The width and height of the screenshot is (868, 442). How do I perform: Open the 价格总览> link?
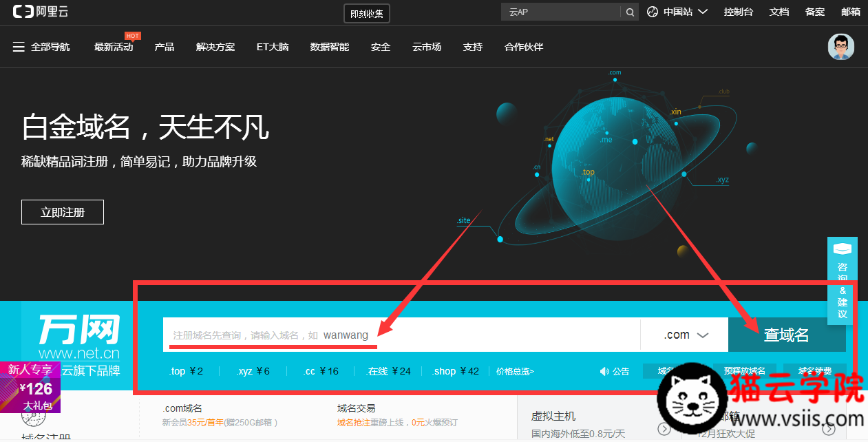pyautogui.click(x=515, y=371)
